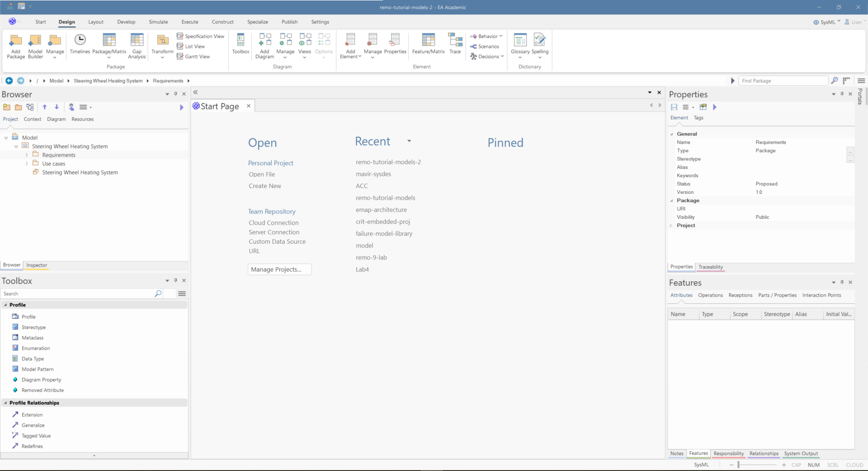The image size is (868, 471).
Task: Open the Behavior dropdown in ribbon
Action: click(486, 36)
